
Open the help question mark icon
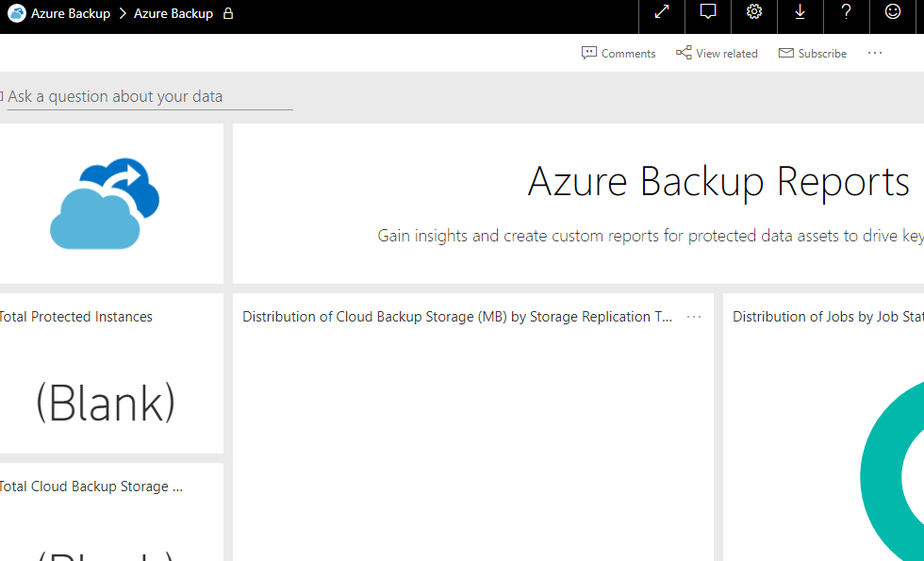pyautogui.click(x=847, y=12)
